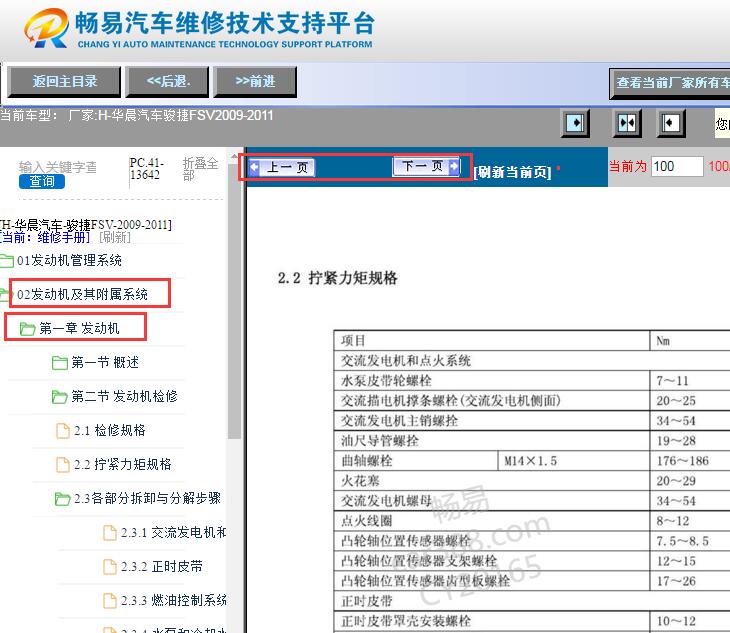Click the page icon beside 2.3.3
The height and width of the screenshot is (633, 730).
[110, 600]
